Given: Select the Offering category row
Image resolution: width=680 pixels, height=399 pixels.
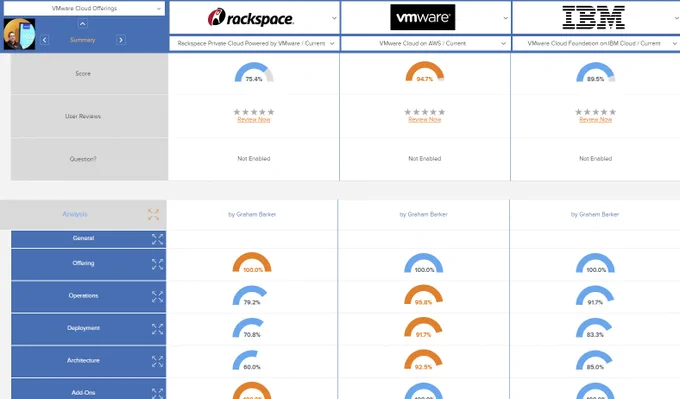Looking at the screenshot, I should point(88,264).
